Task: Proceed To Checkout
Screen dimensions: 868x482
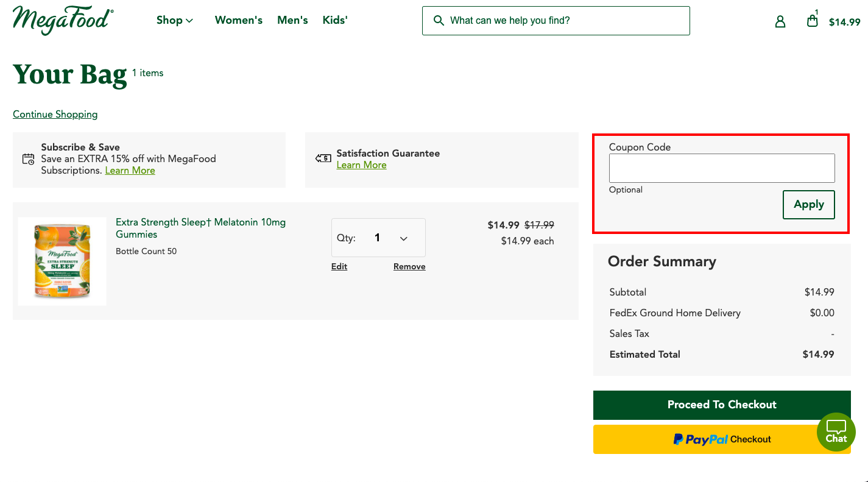Action: 722,405
